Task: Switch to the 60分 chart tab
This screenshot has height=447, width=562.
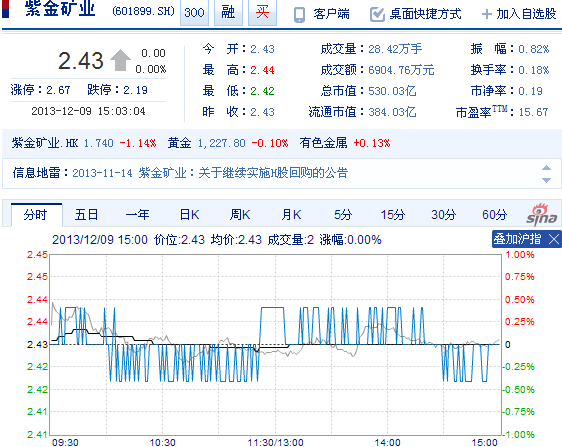Action: pyautogui.click(x=495, y=215)
